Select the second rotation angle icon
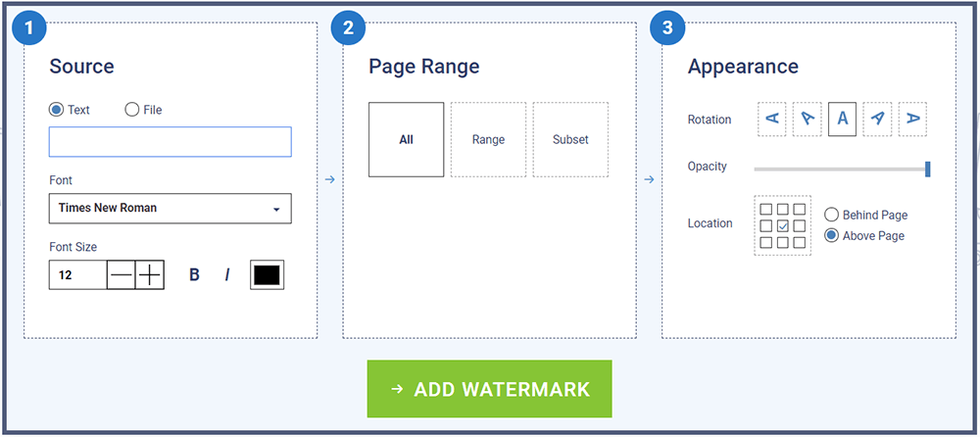This screenshot has width=980, height=437. pos(807,120)
